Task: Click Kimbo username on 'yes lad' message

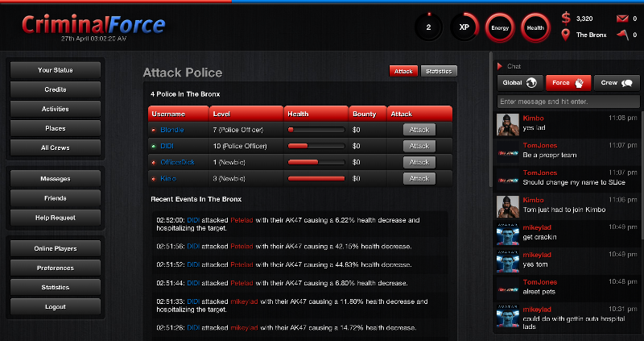Action: click(533, 118)
